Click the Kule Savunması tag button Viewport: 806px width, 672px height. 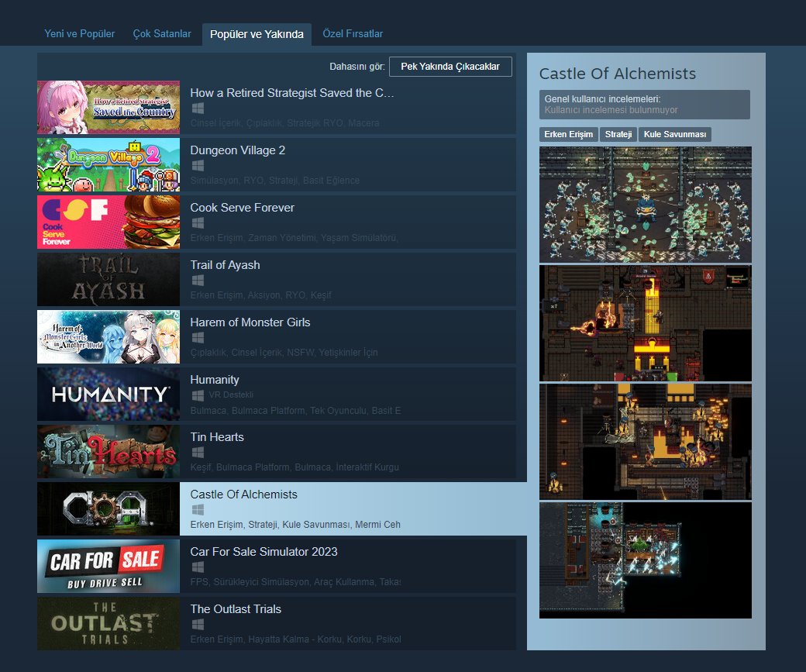(x=675, y=134)
